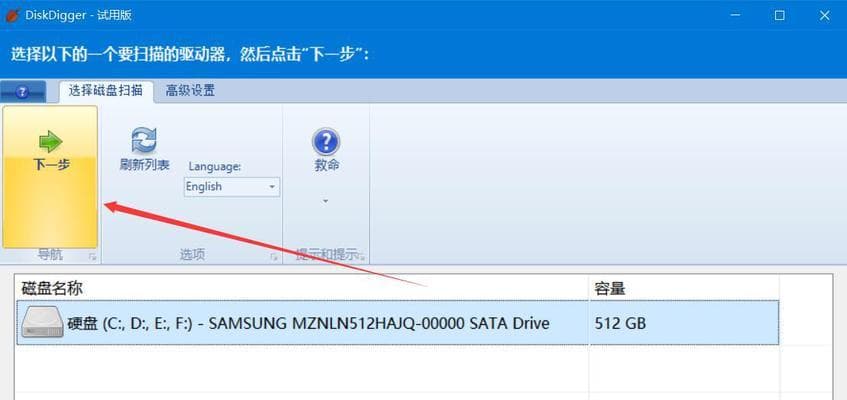Switch to the 高级设置 tab
This screenshot has width=847, height=400.
click(x=190, y=91)
